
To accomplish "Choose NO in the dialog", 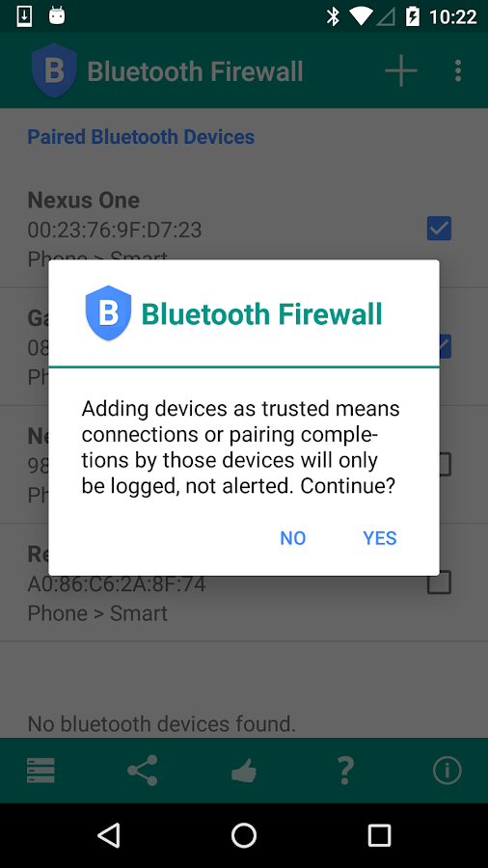I will click(292, 538).
